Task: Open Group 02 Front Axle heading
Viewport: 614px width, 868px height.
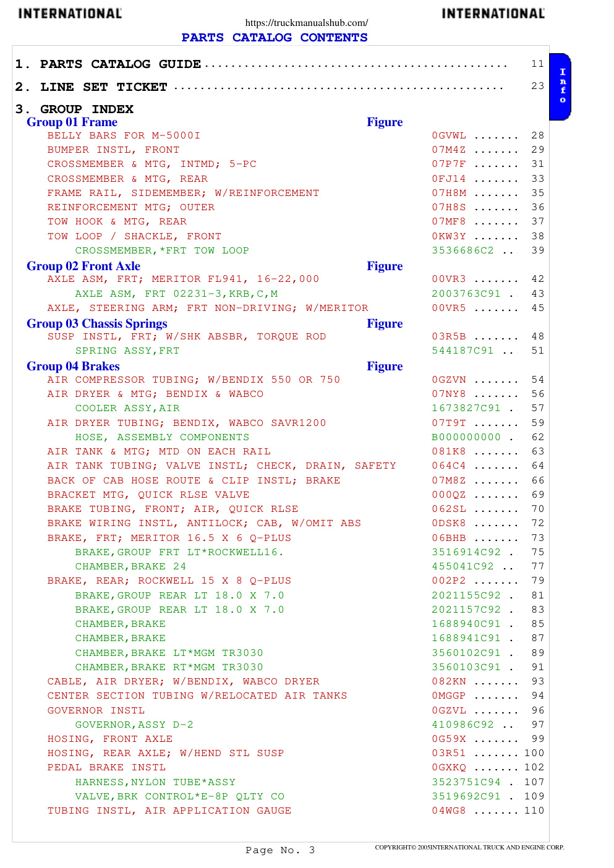Action: click(x=83, y=266)
